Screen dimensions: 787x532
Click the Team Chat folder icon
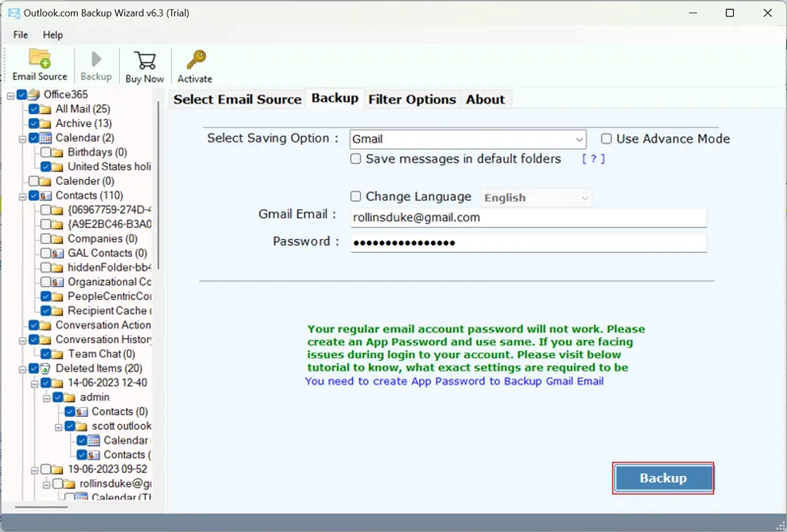tap(58, 354)
